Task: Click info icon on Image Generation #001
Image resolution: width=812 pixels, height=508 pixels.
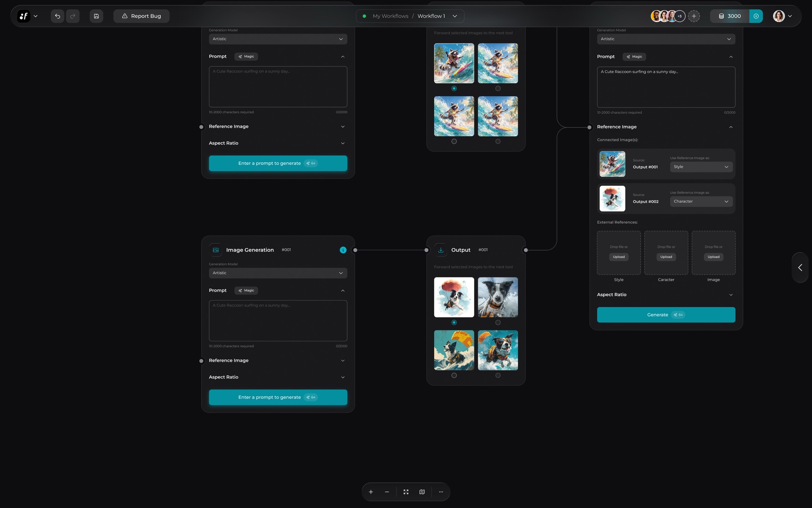Action: (343, 250)
